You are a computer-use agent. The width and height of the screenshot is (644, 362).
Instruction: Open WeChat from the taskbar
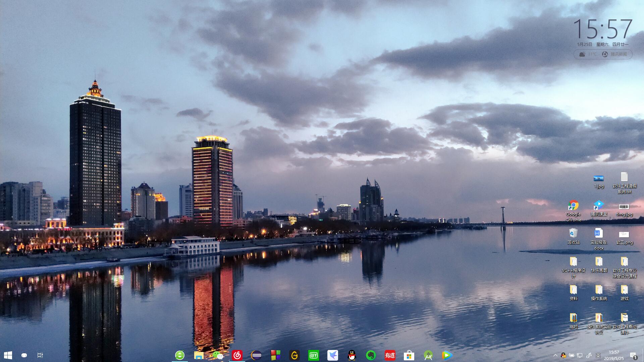tap(218, 355)
